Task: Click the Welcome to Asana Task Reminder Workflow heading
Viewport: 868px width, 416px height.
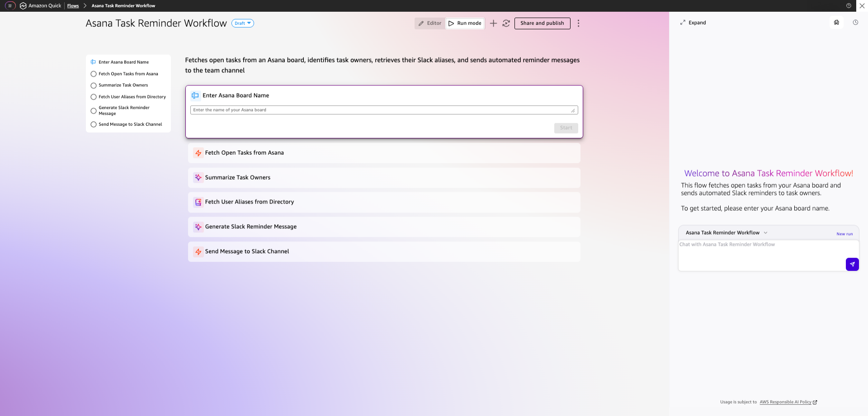Action: tap(769, 173)
